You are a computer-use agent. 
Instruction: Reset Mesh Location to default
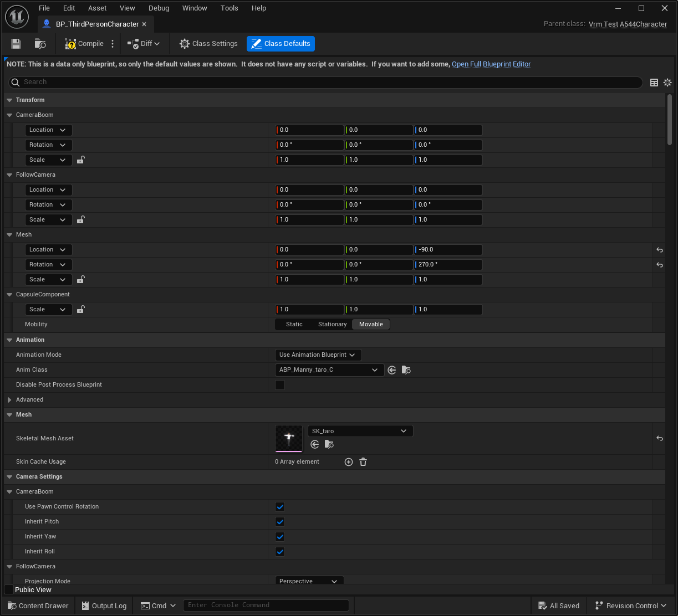pos(660,250)
